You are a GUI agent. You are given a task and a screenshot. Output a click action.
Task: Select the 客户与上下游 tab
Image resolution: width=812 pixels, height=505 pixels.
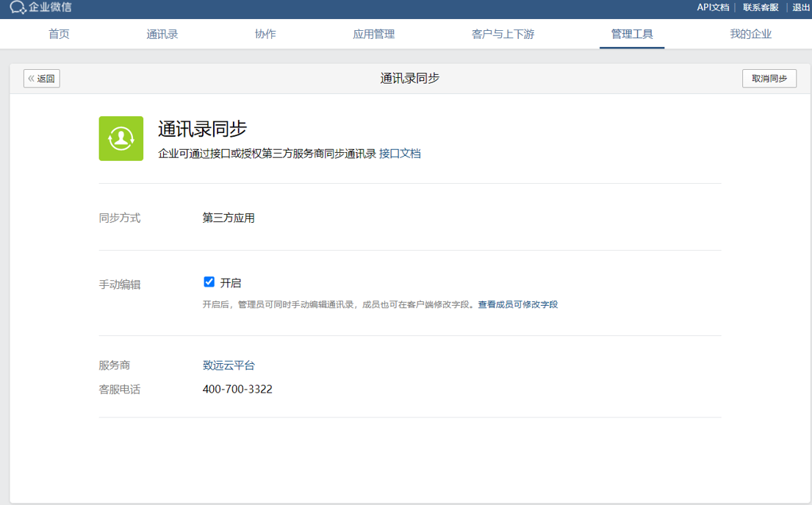[503, 35]
